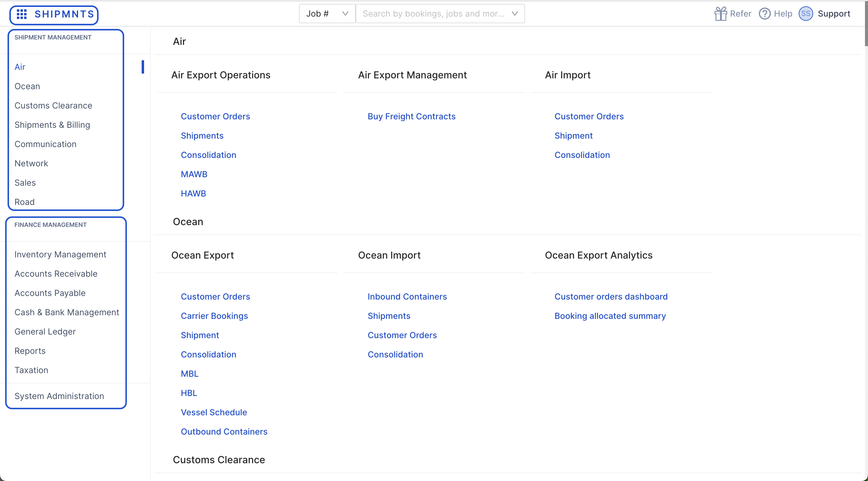Open Accounts Payable

point(50,293)
